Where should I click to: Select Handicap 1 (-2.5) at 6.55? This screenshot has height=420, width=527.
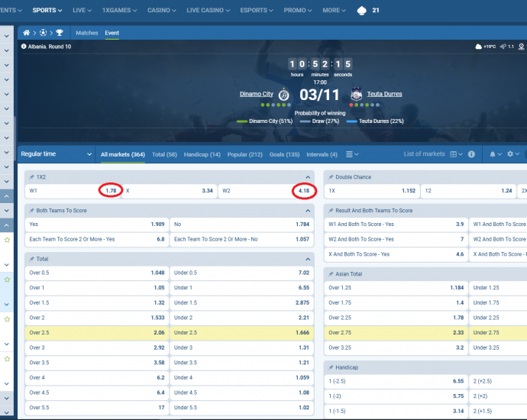(396, 381)
